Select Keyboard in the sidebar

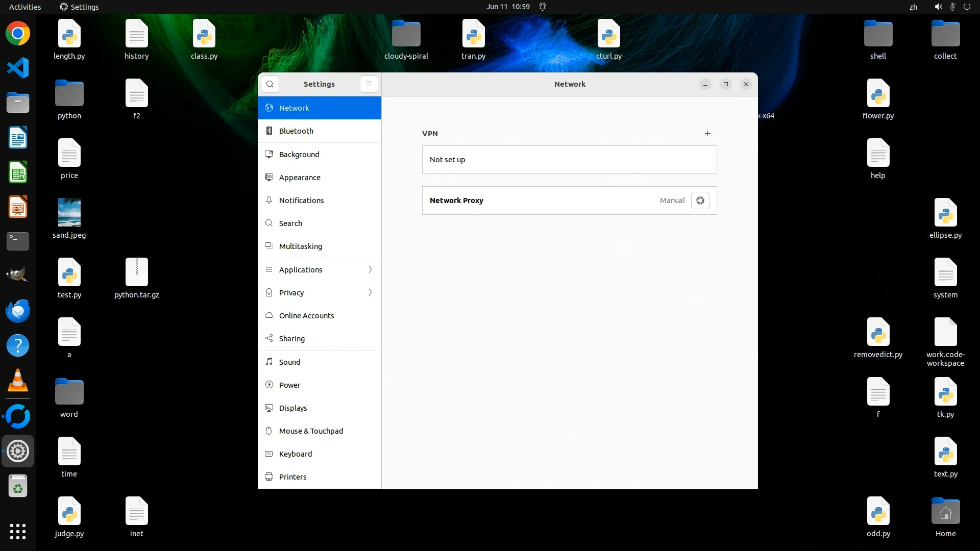click(x=295, y=454)
